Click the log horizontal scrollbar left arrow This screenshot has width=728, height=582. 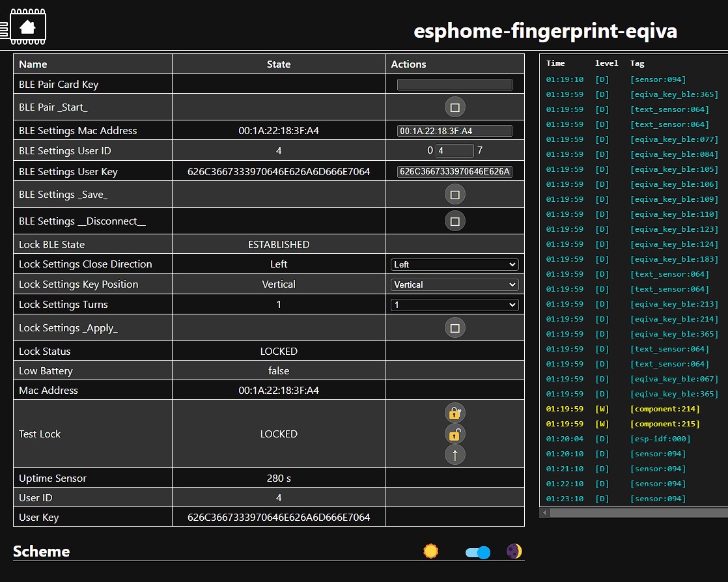pyautogui.click(x=544, y=513)
